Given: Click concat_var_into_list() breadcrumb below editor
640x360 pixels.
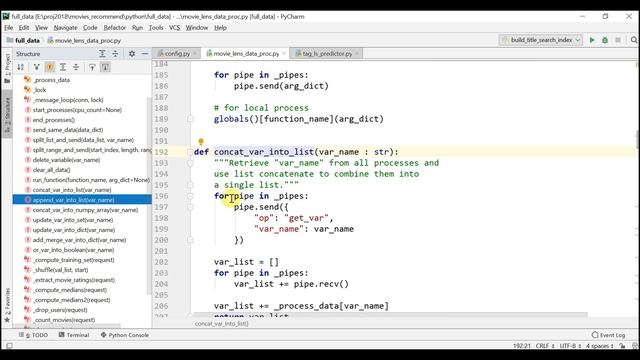Looking at the screenshot, I should coord(221,324).
